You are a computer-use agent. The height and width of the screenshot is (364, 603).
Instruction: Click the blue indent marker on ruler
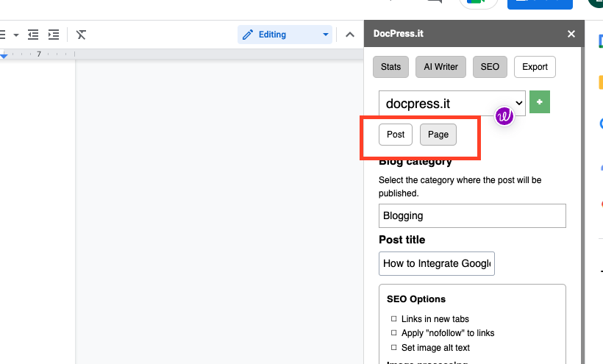[x=4, y=56]
